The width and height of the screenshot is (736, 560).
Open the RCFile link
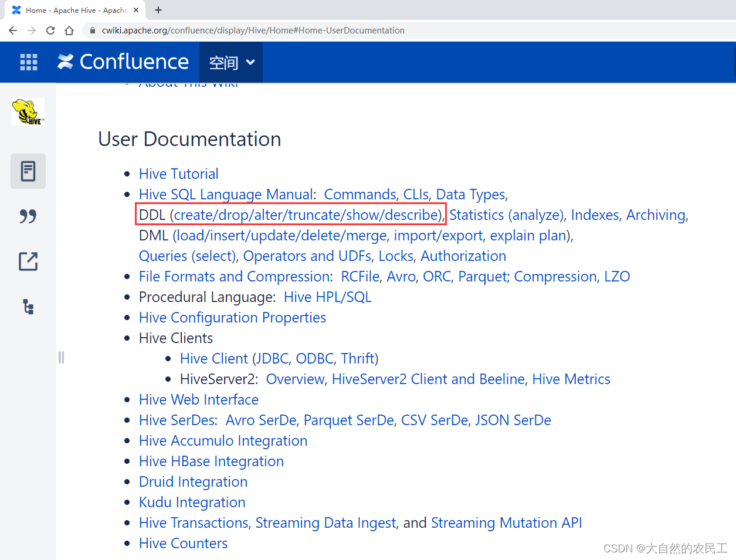pyautogui.click(x=360, y=277)
